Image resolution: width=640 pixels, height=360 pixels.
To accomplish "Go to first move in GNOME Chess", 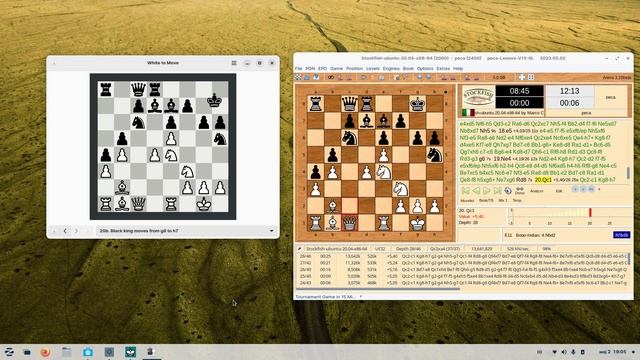I will click(x=54, y=231).
